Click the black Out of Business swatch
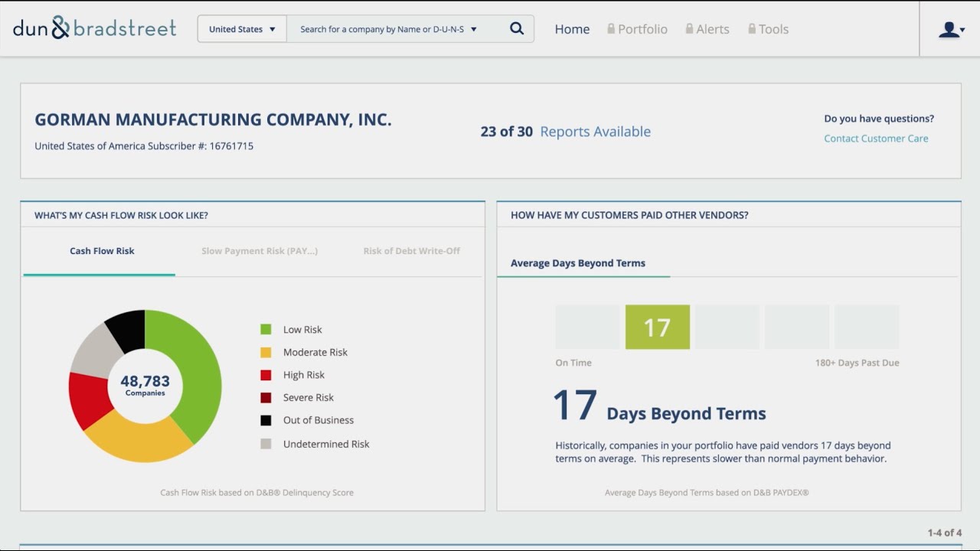 coord(266,420)
